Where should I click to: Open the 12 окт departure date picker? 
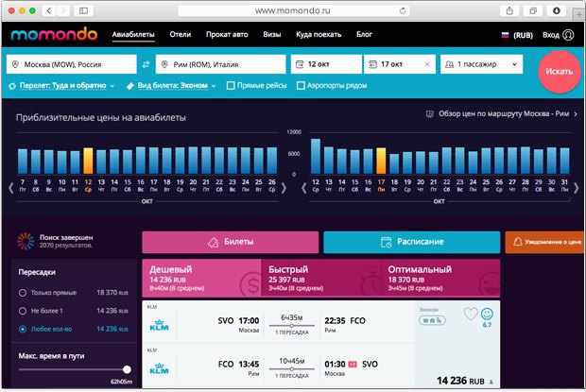click(326, 64)
